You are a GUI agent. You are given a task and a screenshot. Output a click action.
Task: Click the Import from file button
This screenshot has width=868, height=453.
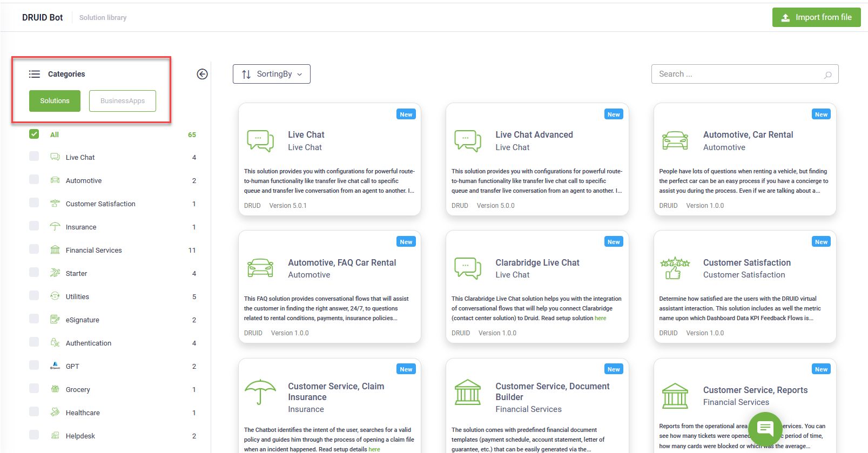pyautogui.click(x=816, y=17)
